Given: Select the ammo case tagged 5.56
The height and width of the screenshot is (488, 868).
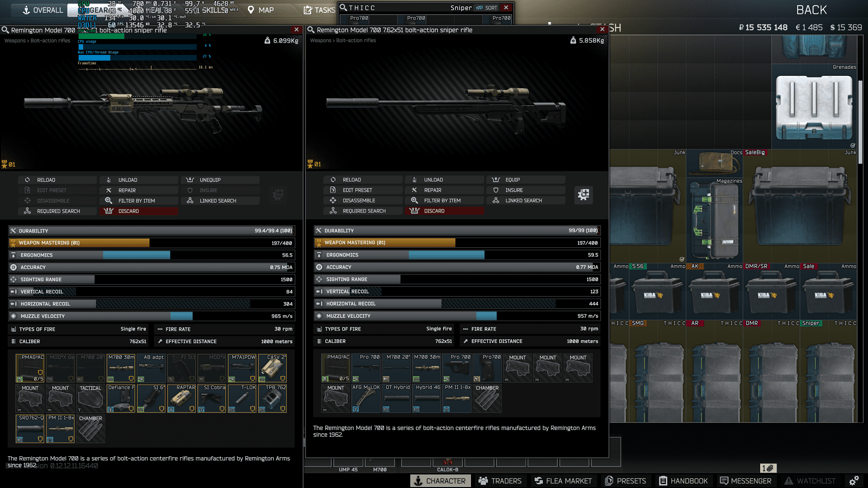Looking at the screenshot, I should coord(658,291).
